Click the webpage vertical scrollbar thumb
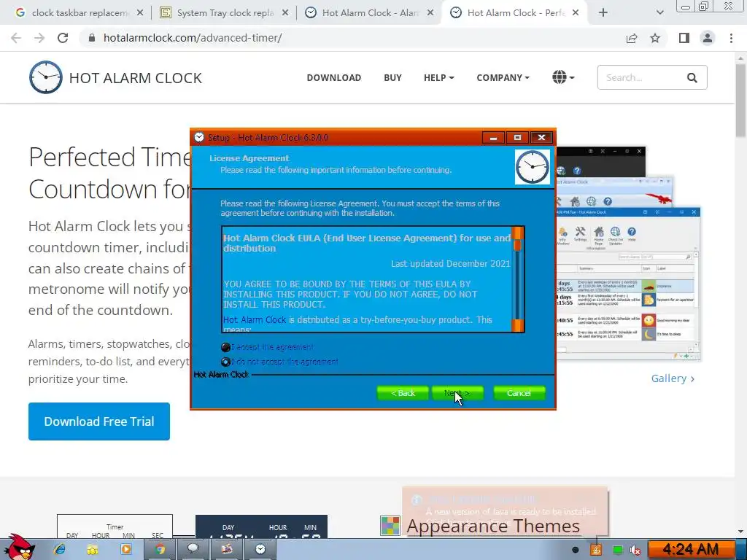Image resolution: width=747 pixels, height=560 pixels. pos(741,100)
